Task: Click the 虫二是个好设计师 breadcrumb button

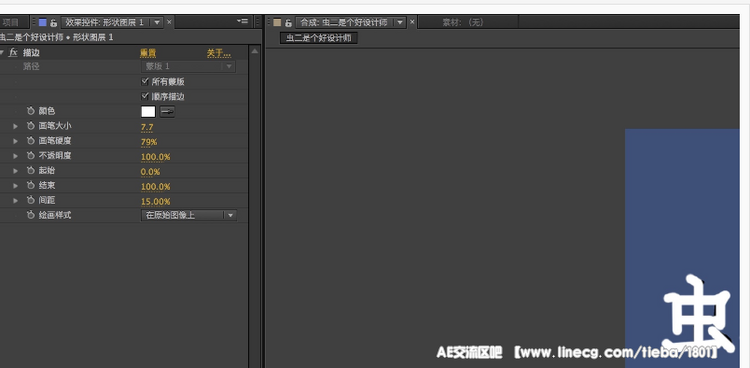Action: click(319, 38)
